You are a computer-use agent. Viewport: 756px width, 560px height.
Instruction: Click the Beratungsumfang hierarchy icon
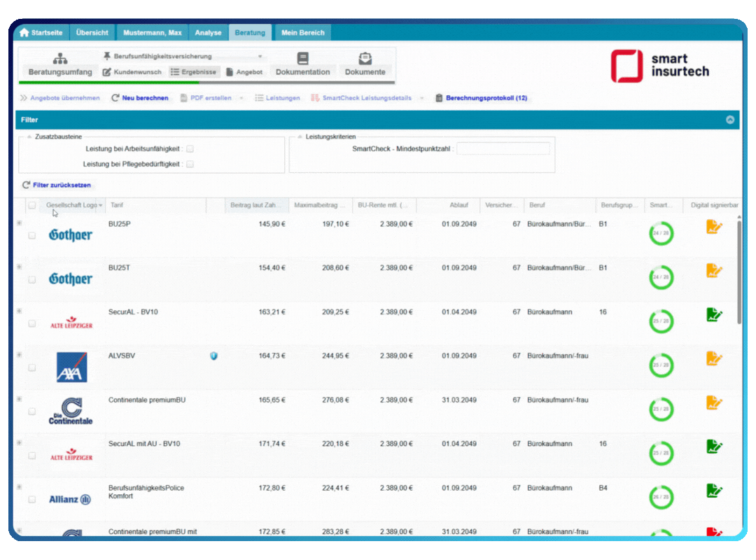click(60, 59)
